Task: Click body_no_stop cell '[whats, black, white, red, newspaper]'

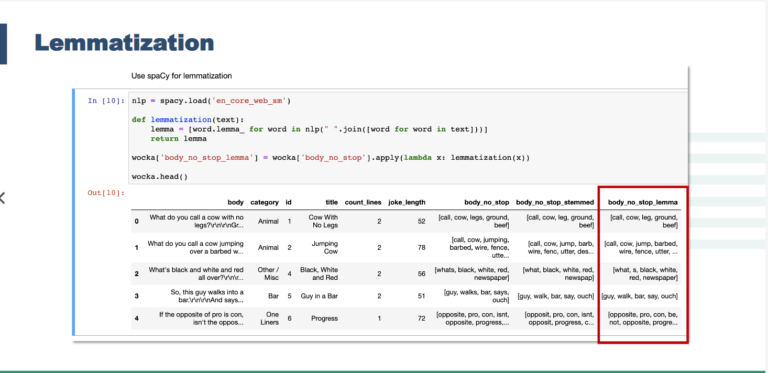Action: [x=472, y=274]
